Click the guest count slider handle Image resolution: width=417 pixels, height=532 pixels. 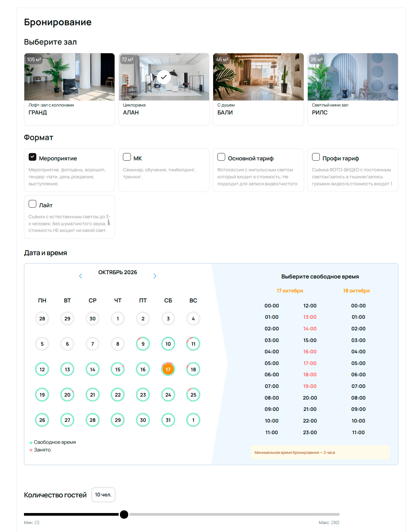124,514
